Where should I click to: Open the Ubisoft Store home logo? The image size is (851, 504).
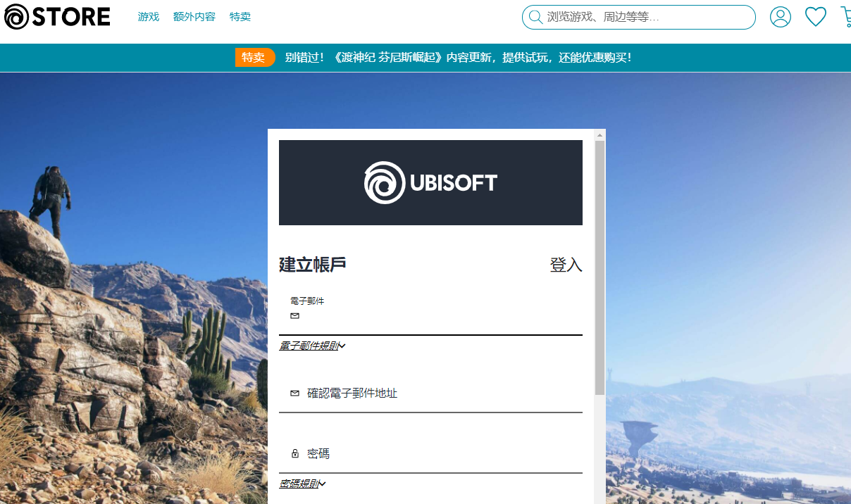pyautogui.click(x=57, y=17)
